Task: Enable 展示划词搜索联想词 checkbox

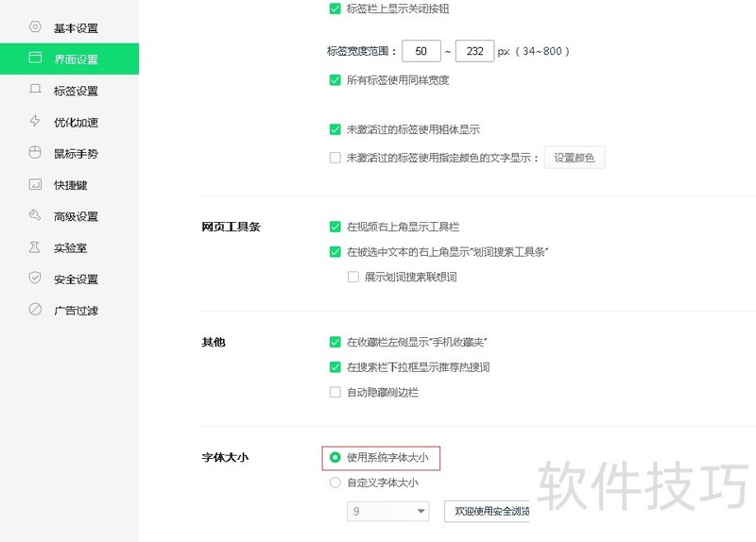Action: 352,278
